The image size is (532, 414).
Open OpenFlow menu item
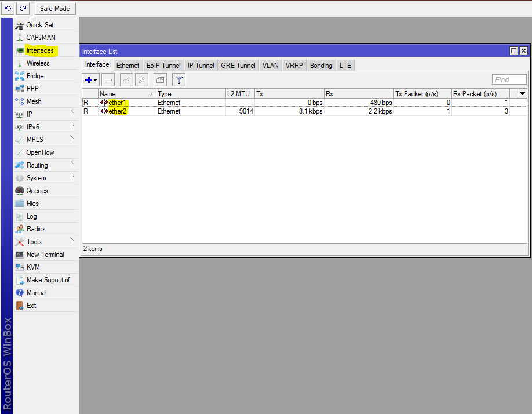coord(46,152)
